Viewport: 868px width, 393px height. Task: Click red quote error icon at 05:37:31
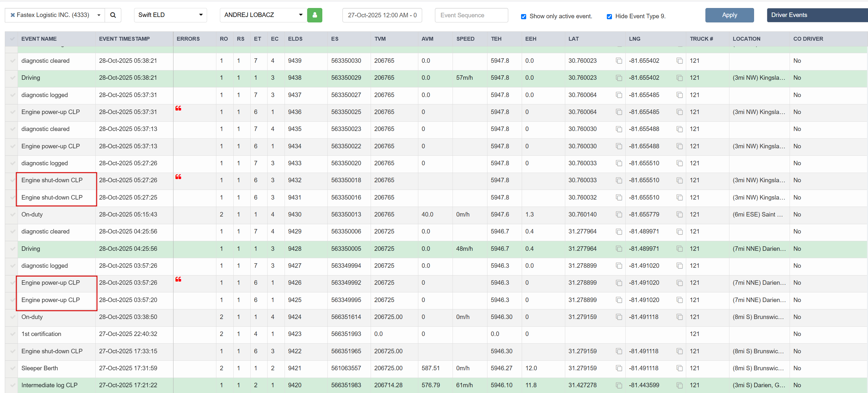(x=178, y=108)
